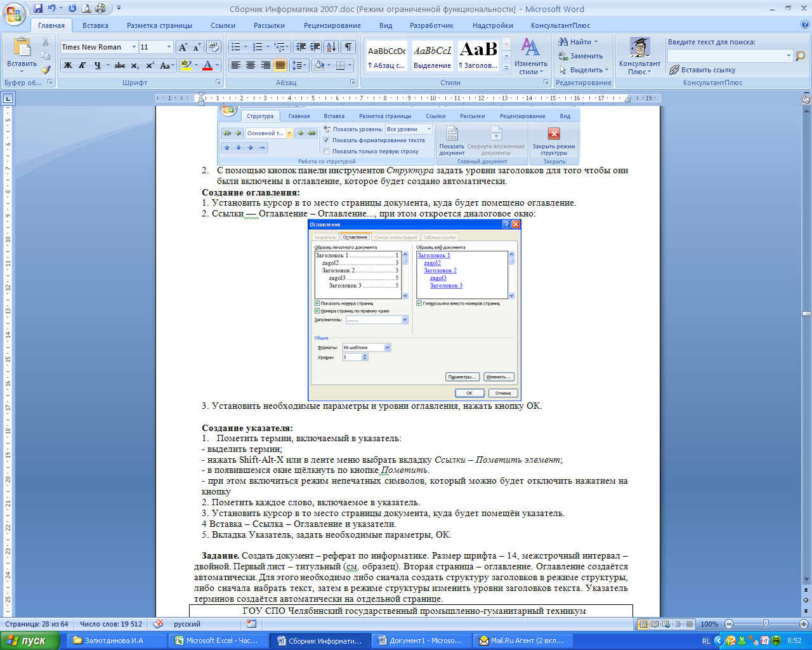
Task: Cut selection with the scissors icon
Action: tap(46, 43)
